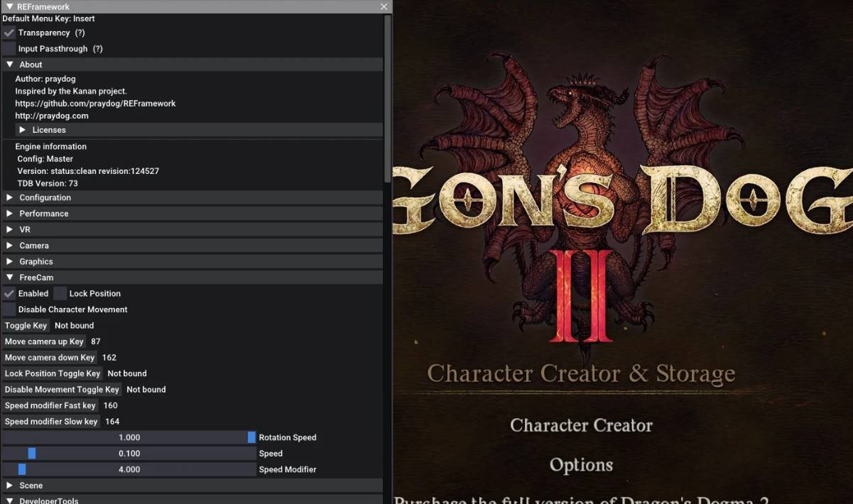Viewport: 853px width, 504px height.
Task: Click "Version: status:clean revision:124527" text
Action: 88,171
